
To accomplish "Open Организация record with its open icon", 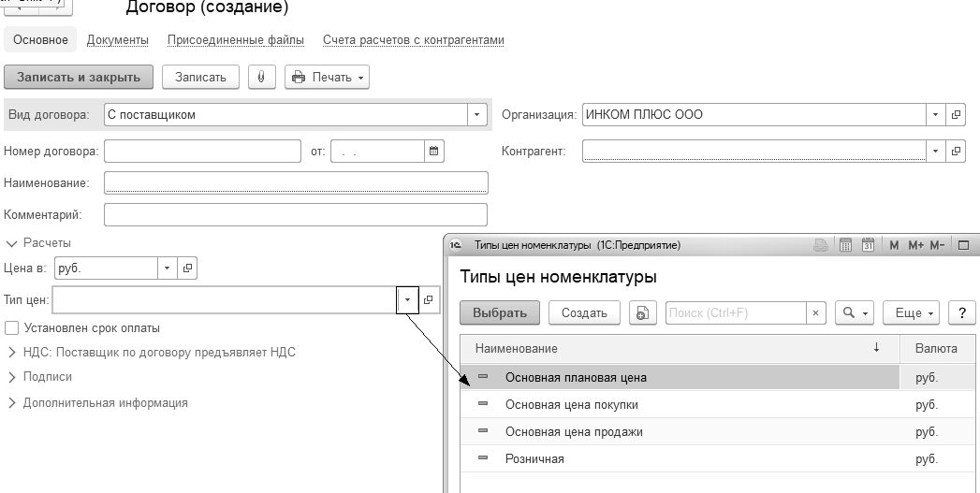I will point(956,115).
